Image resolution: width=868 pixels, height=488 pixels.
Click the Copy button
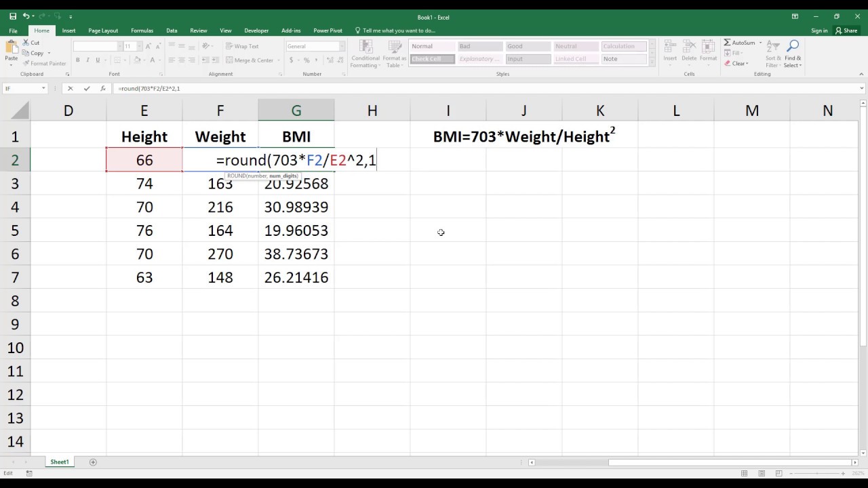[33, 53]
